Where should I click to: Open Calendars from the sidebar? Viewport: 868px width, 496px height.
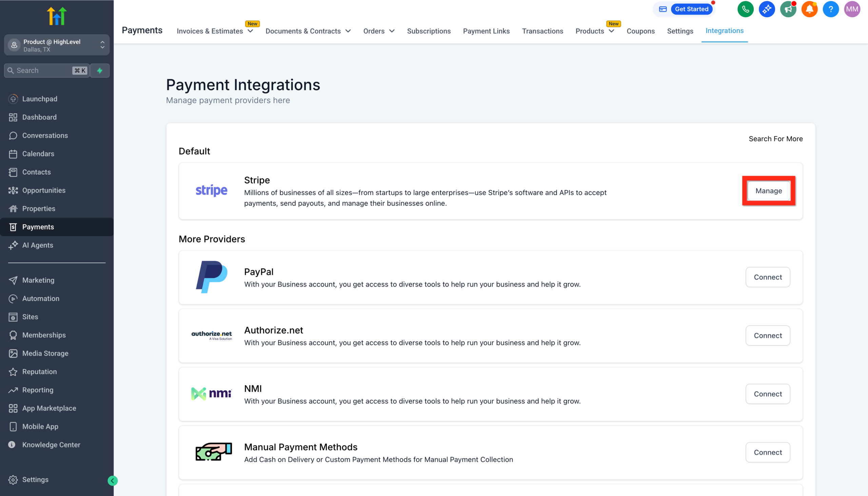coord(38,154)
